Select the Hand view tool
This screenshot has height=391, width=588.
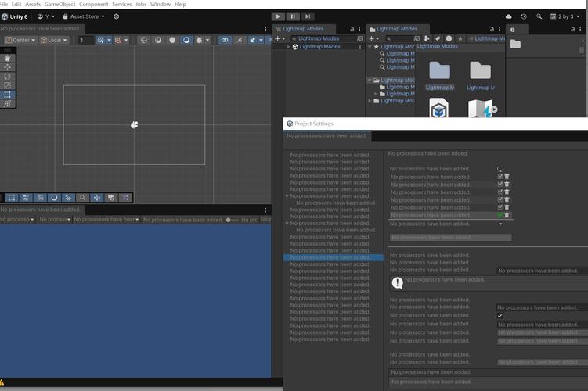(x=8, y=59)
